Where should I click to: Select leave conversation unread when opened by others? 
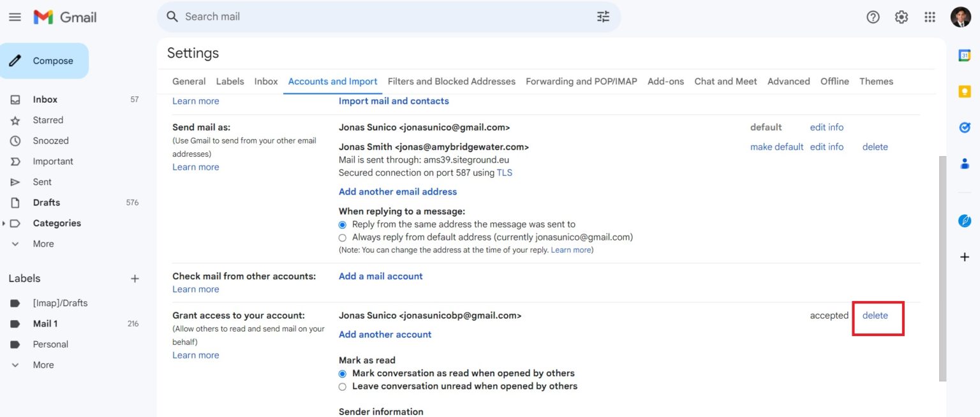tap(342, 386)
